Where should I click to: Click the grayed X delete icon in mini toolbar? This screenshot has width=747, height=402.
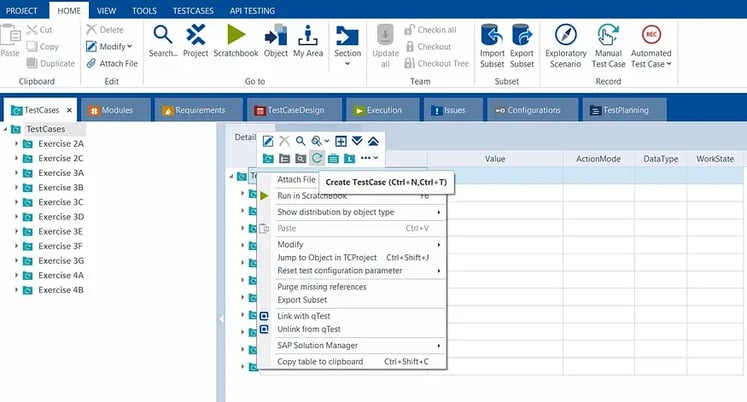(284, 141)
